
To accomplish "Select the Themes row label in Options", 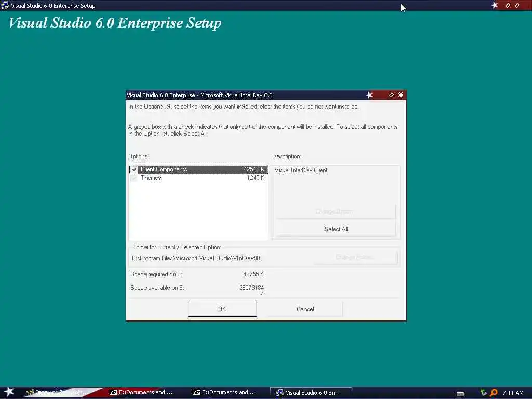I will pyautogui.click(x=151, y=178).
